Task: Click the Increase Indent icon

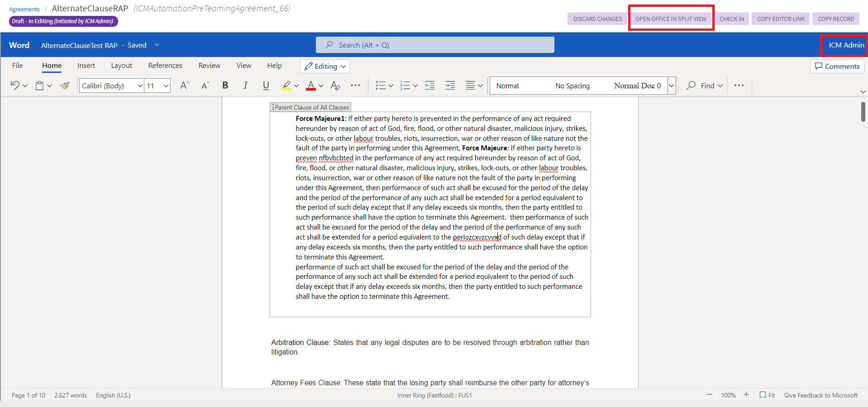Action: 450,86
